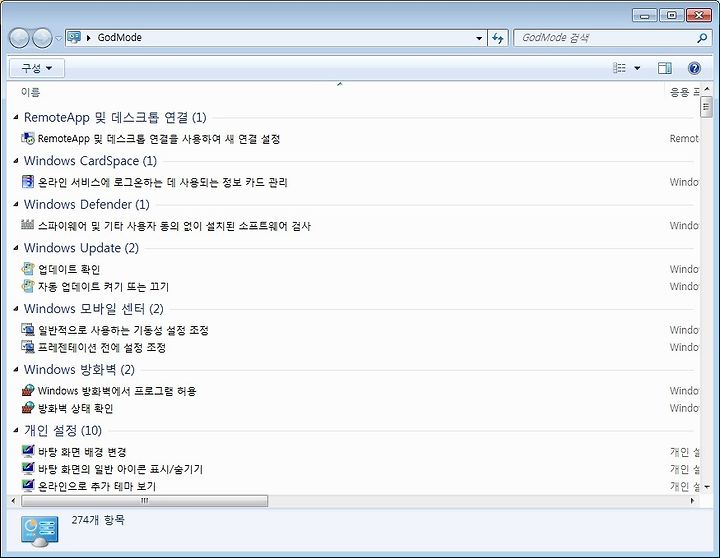Collapse the Windows Update group

point(16,248)
